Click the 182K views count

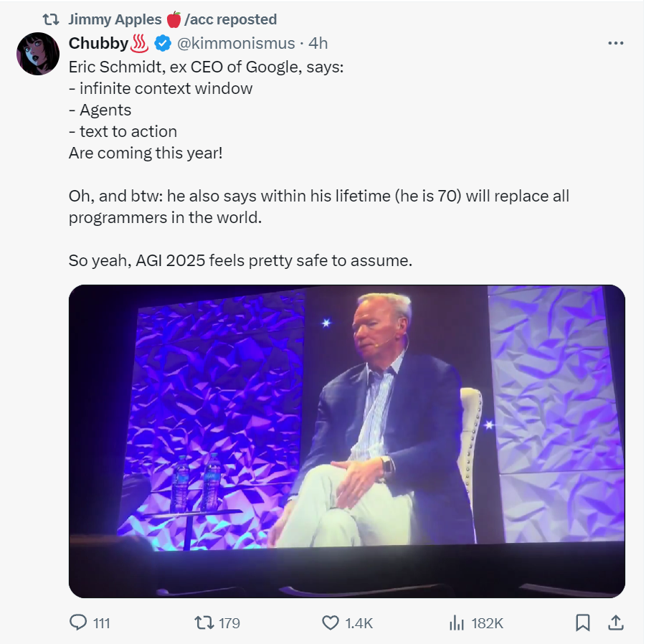pos(488,623)
